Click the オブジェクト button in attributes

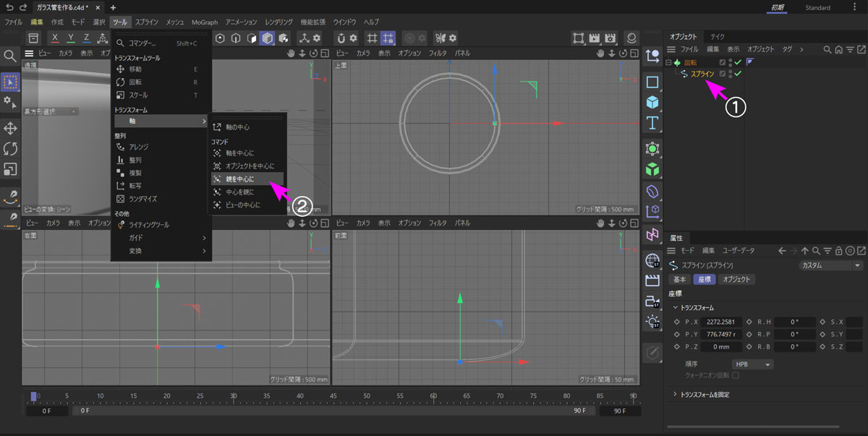point(736,279)
